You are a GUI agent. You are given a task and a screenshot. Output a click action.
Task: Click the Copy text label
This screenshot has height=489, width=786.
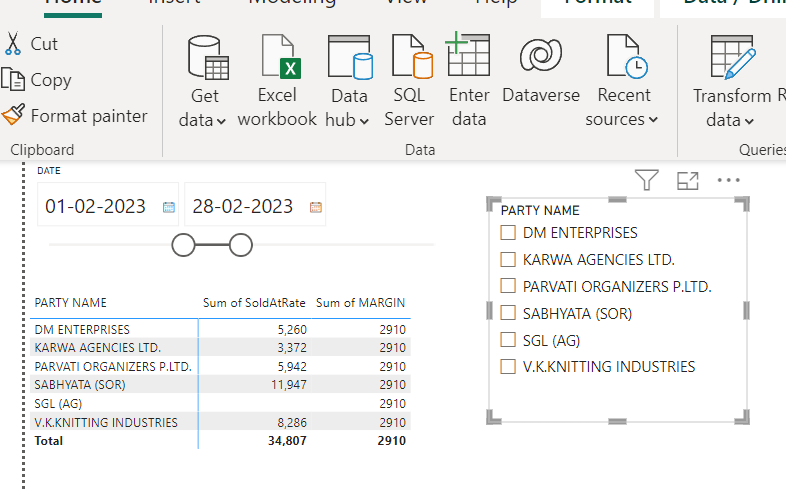coord(51,80)
